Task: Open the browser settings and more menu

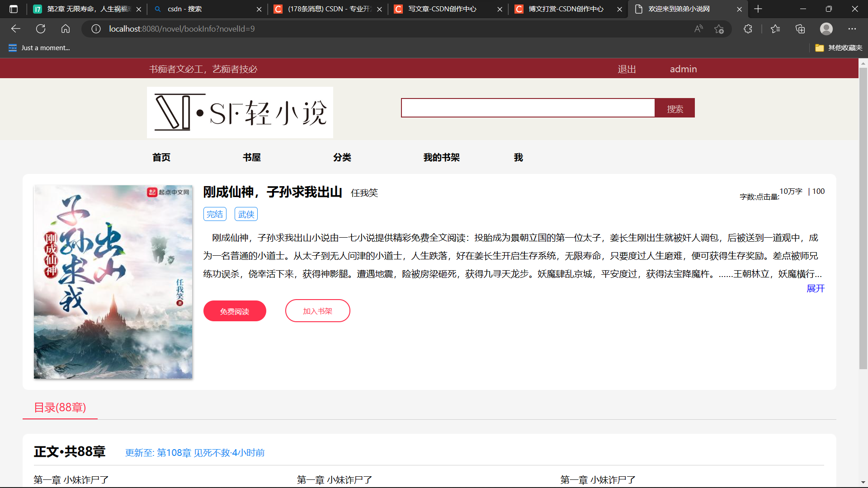Action: tap(852, 29)
